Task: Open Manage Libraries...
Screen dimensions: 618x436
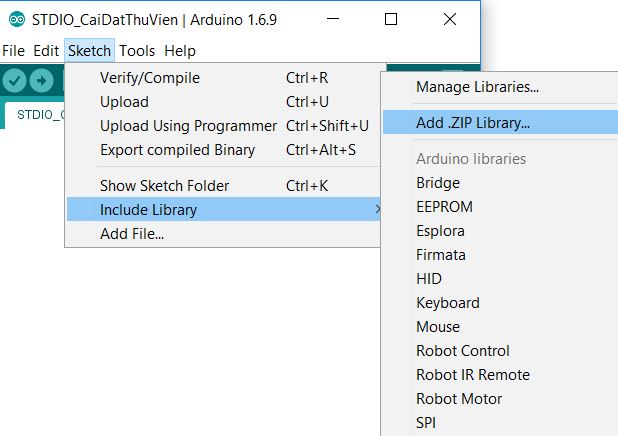Action: coord(501,87)
